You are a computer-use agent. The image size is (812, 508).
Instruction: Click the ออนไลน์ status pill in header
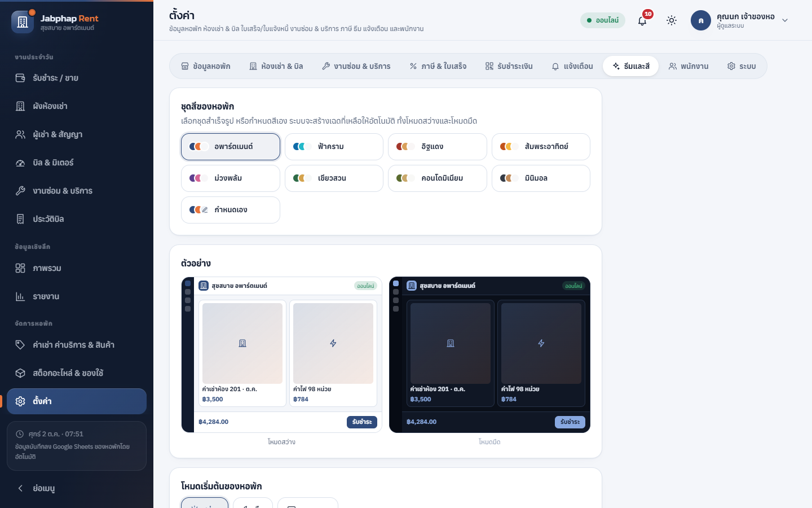point(603,20)
